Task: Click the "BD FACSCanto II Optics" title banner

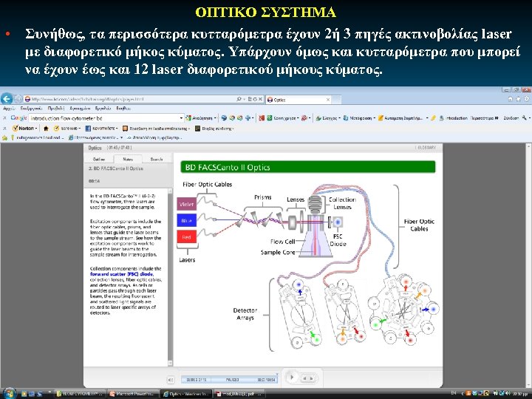Action: [x=307, y=167]
